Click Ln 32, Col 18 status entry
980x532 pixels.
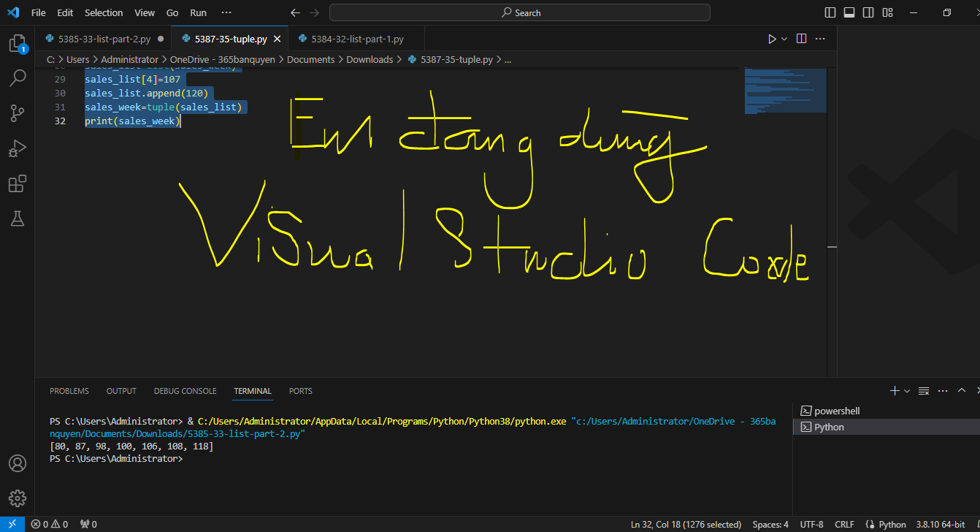[x=686, y=524]
